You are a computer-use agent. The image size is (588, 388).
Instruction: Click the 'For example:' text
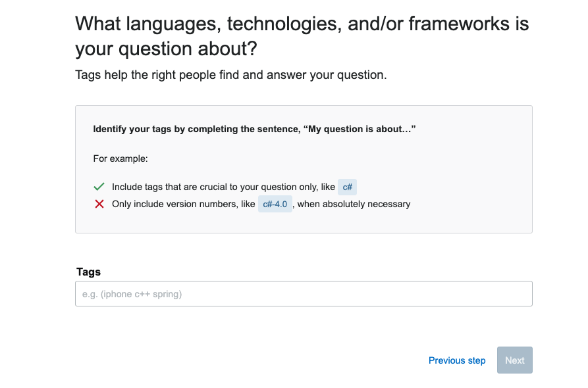[120, 158]
